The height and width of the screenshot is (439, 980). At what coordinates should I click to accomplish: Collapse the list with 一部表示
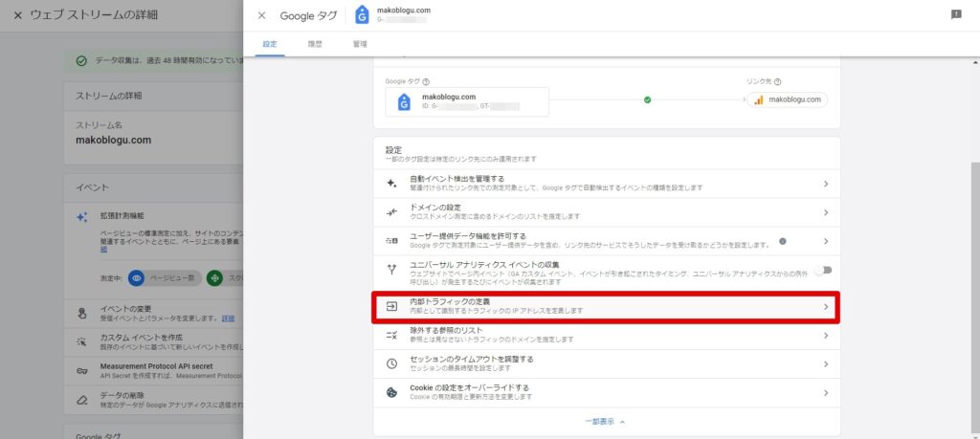606,422
